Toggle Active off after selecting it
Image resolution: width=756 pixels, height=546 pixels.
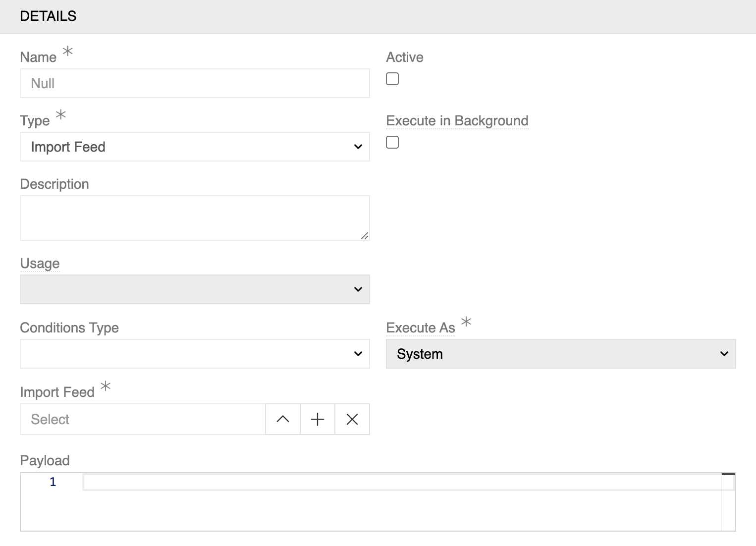click(392, 78)
